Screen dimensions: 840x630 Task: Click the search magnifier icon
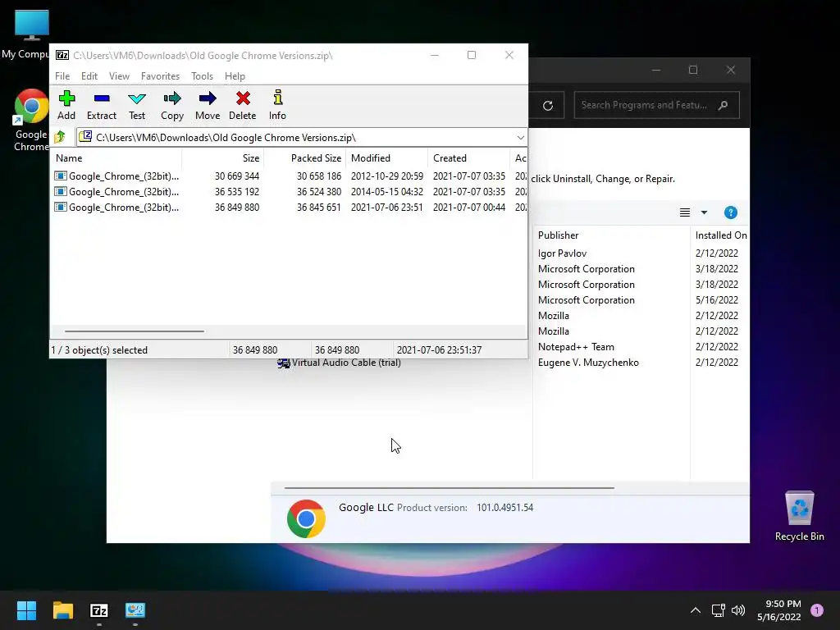point(724,105)
